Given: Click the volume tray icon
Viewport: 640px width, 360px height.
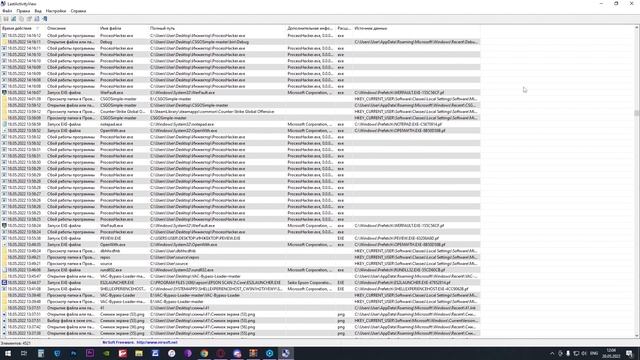Looking at the screenshot, I should tap(584, 353).
